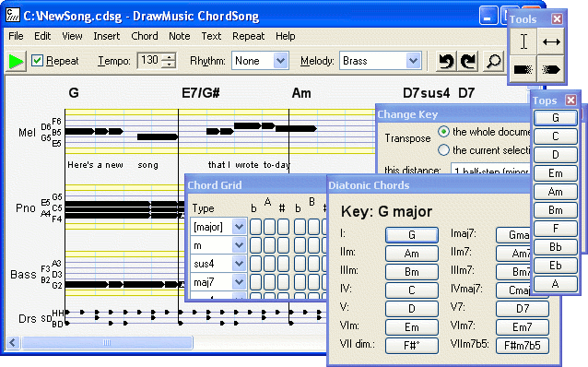The width and height of the screenshot is (588, 367).
Task: Expand the sus4 chord type dropdown
Action: 239,264
